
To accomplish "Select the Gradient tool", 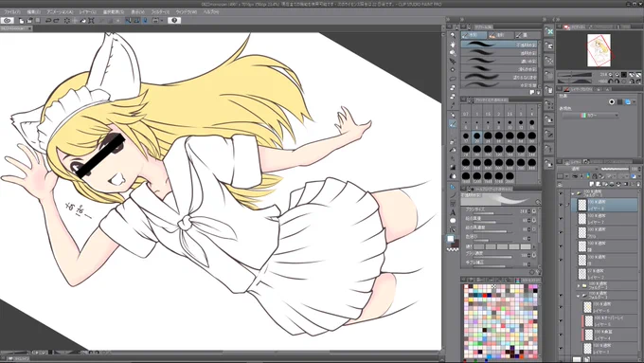I will click(x=453, y=168).
